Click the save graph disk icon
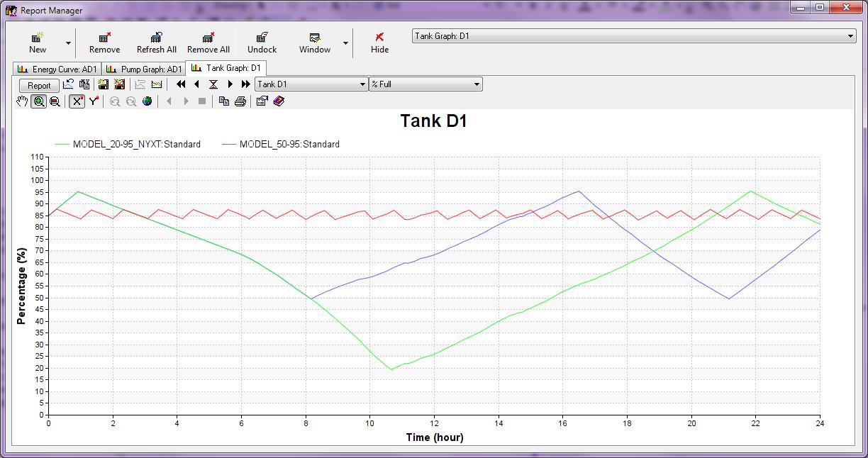Viewport: 868px width, 458px height. pyautogui.click(x=104, y=84)
